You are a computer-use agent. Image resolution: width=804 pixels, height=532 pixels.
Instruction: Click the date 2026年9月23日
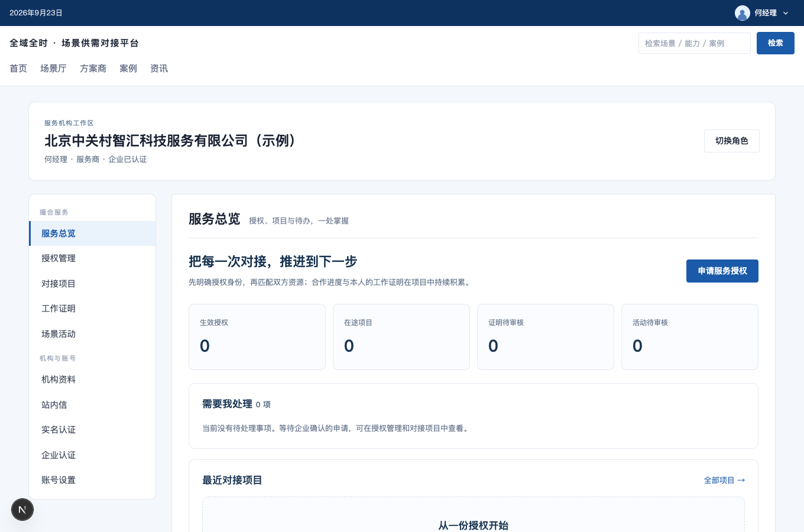tap(36, 13)
